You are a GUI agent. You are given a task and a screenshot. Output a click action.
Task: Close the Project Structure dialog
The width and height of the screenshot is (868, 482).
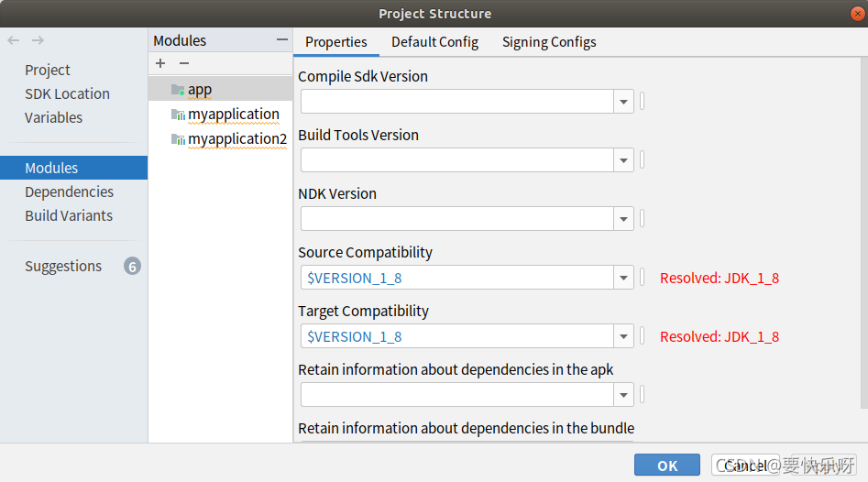(854, 13)
